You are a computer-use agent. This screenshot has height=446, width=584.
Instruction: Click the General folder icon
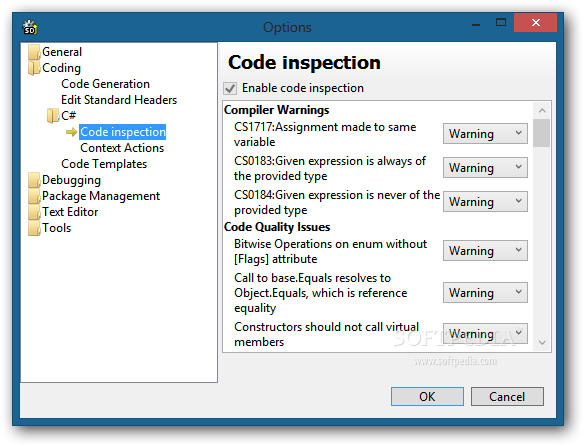point(34,52)
